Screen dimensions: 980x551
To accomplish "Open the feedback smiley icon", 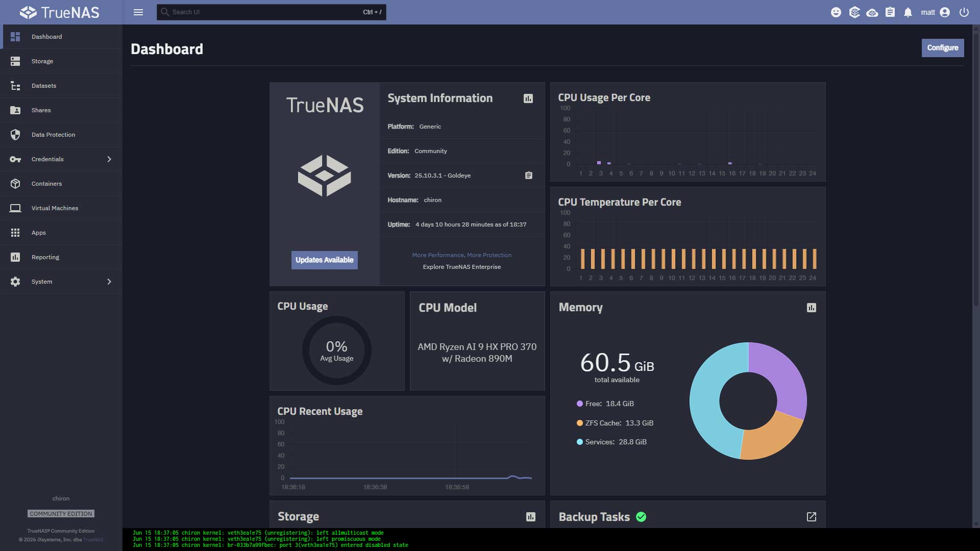I will coord(836,12).
